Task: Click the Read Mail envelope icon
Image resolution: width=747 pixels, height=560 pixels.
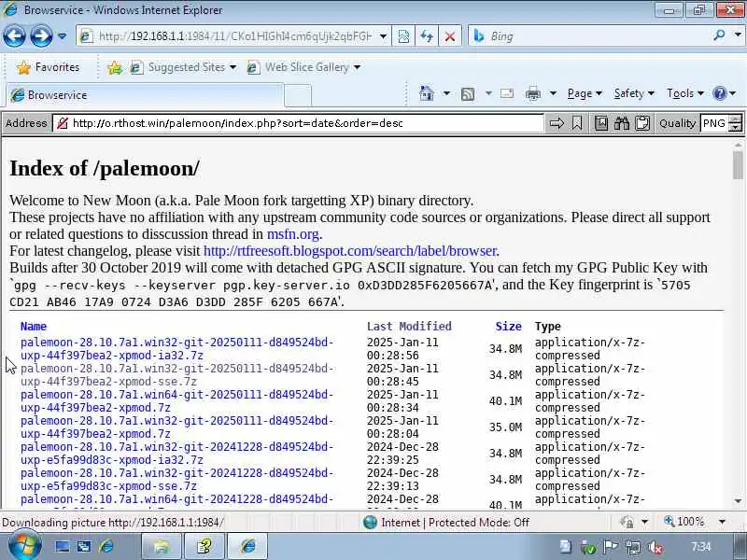Action: click(x=507, y=93)
